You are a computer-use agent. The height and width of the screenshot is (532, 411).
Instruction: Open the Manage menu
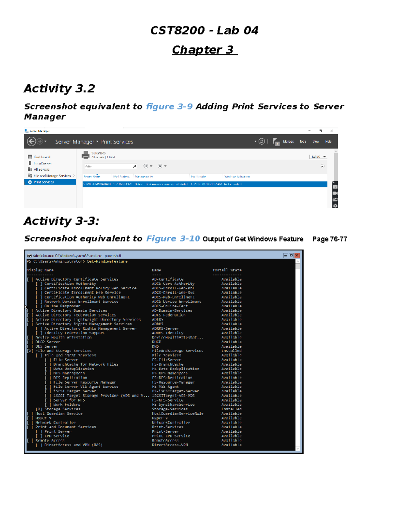click(x=289, y=141)
